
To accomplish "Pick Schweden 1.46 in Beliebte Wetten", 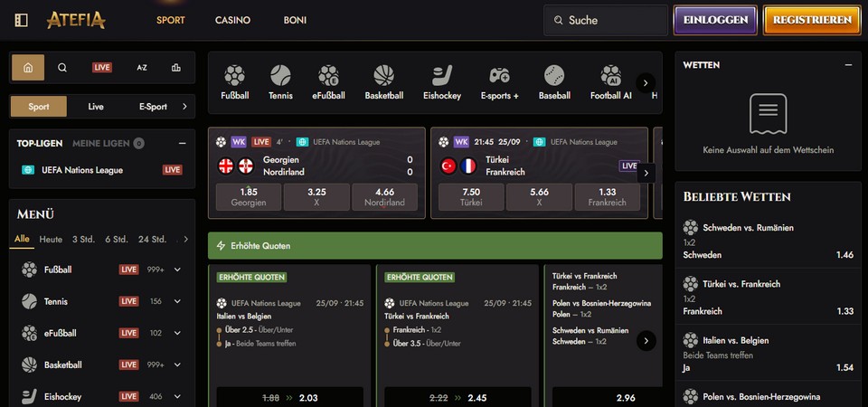I will pos(769,255).
